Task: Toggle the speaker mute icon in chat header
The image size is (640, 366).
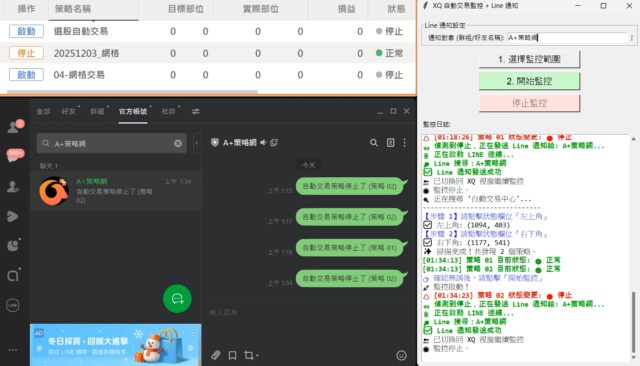Action: point(263,142)
